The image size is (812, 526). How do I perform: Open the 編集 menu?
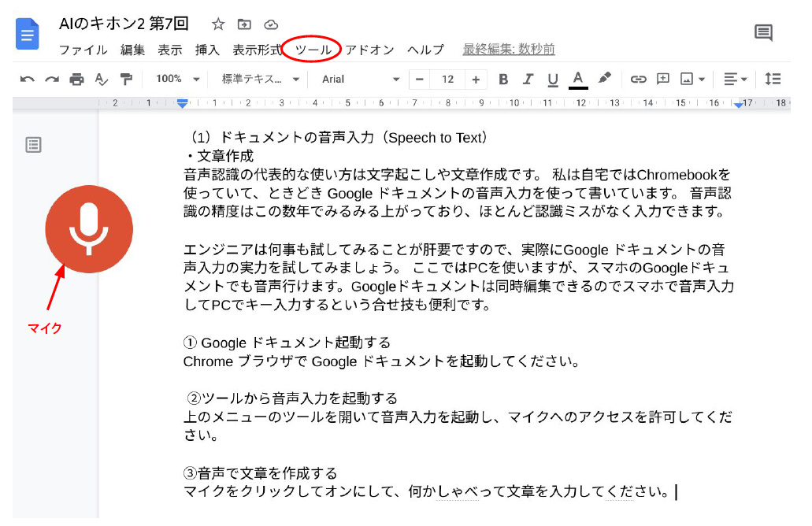[132, 50]
